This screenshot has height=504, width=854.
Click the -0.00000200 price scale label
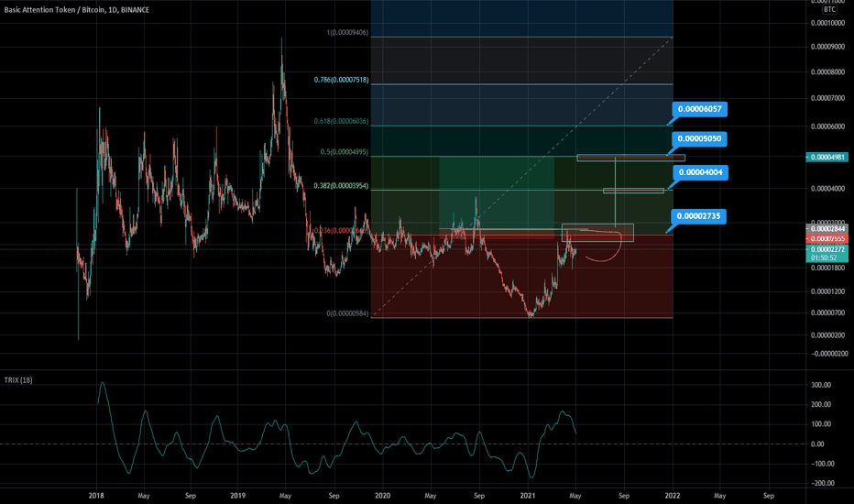[827, 354]
